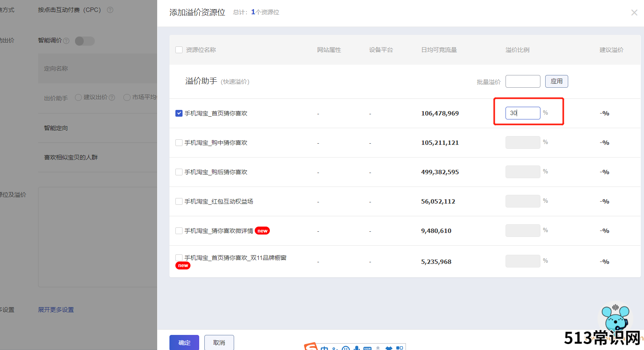Select the 建议出价 radio button
The height and width of the screenshot is (350, 644).
click(78, 97)
